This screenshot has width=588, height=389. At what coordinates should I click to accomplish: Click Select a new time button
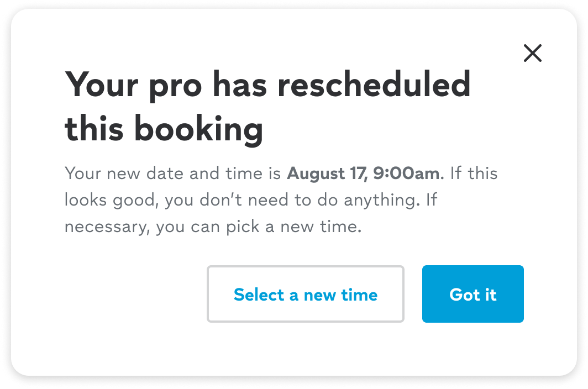[305, 294]
